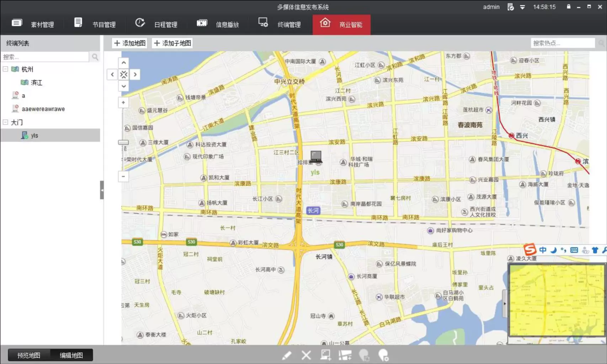The width and height of the screenshot is (607, 364).
Task: Click the yls terminal marker on the map
Action: tap(316, 157)
